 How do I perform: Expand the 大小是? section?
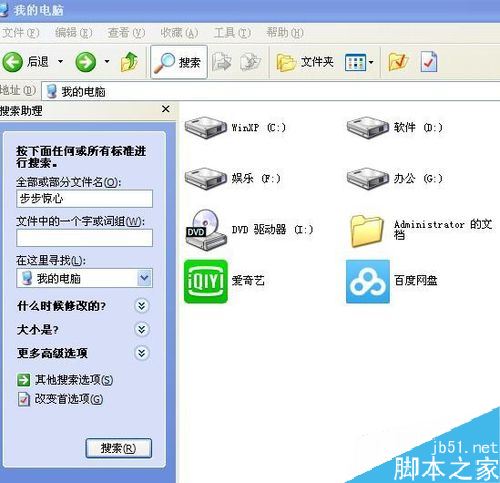click(142, 329)
